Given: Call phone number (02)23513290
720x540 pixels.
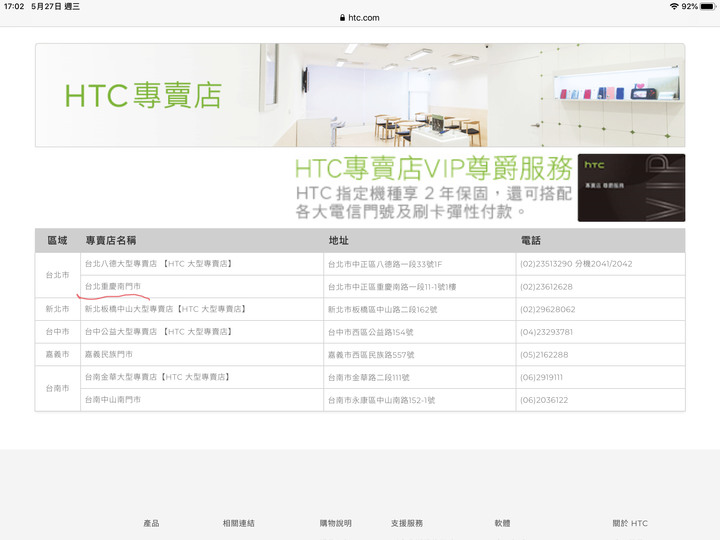Looking at the screenshot, I should (546, 264).
